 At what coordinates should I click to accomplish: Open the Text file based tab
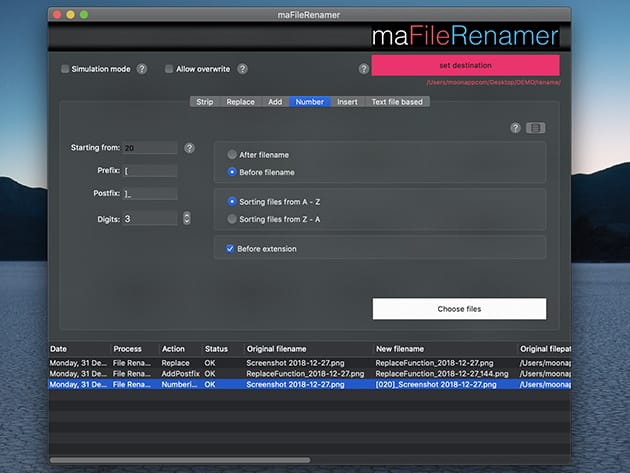(397, 102)
